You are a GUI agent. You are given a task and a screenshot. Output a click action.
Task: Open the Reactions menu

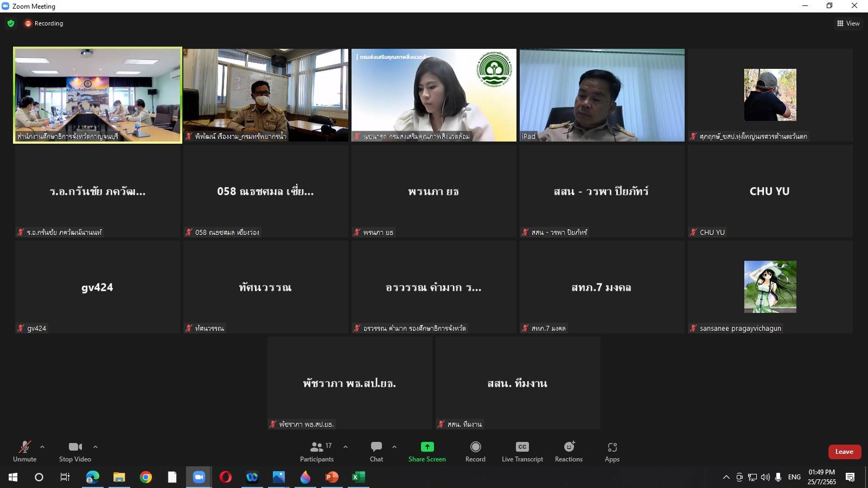tap(569, 451)
